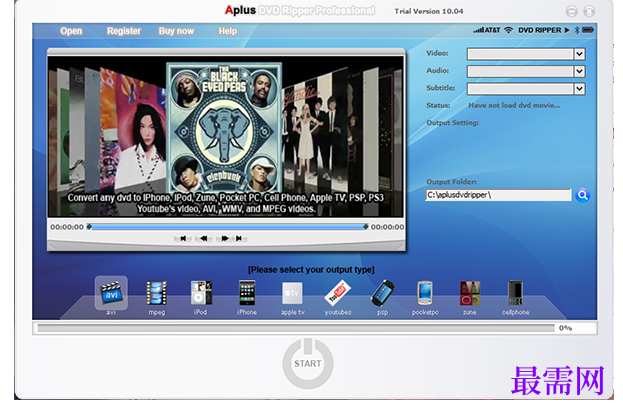623x412 pixels.
Task: Click the seek bar end handle
Action: (366, 227)
